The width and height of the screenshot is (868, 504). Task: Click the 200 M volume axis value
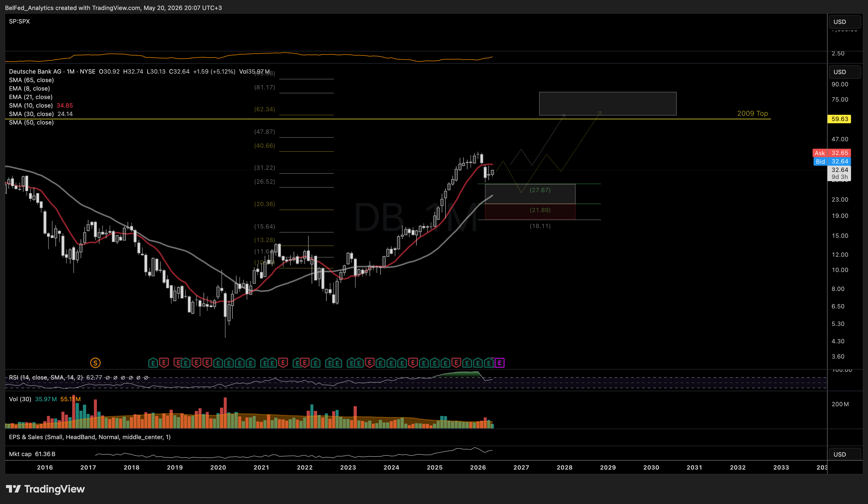pos(840,404)
